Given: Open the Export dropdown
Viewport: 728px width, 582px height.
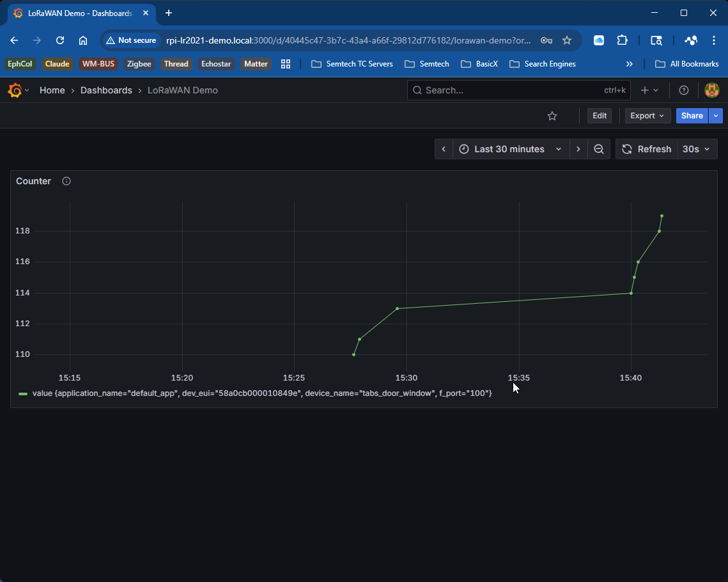Looking at the screenshot, I should pos(647,116).
